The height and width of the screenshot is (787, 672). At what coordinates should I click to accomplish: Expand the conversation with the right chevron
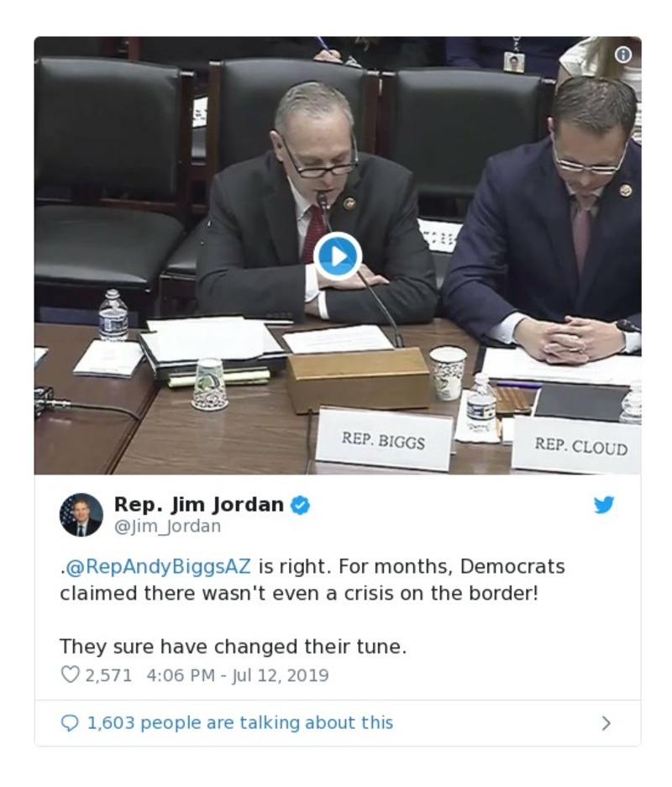pyautogui.click(x=606, y=723)
